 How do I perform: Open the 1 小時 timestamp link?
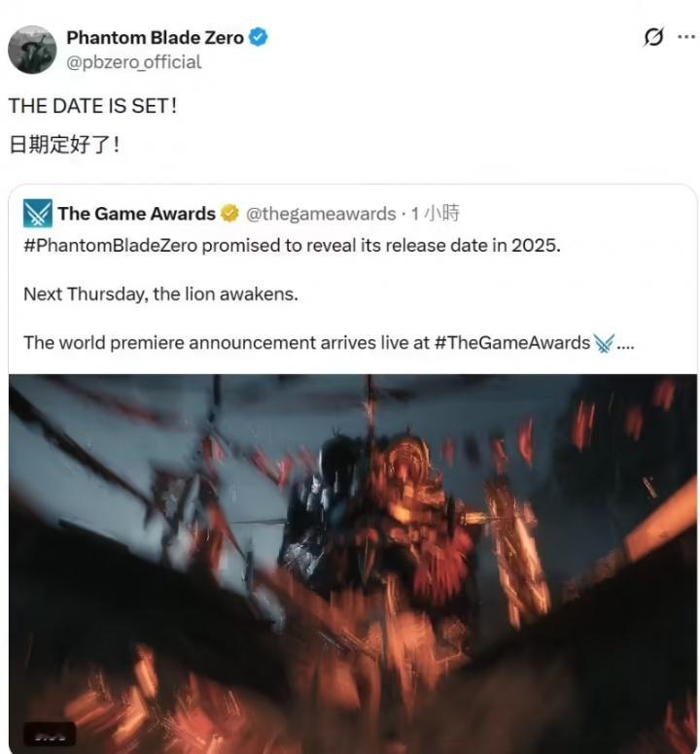pyautogui.click(x=436, y=213)
